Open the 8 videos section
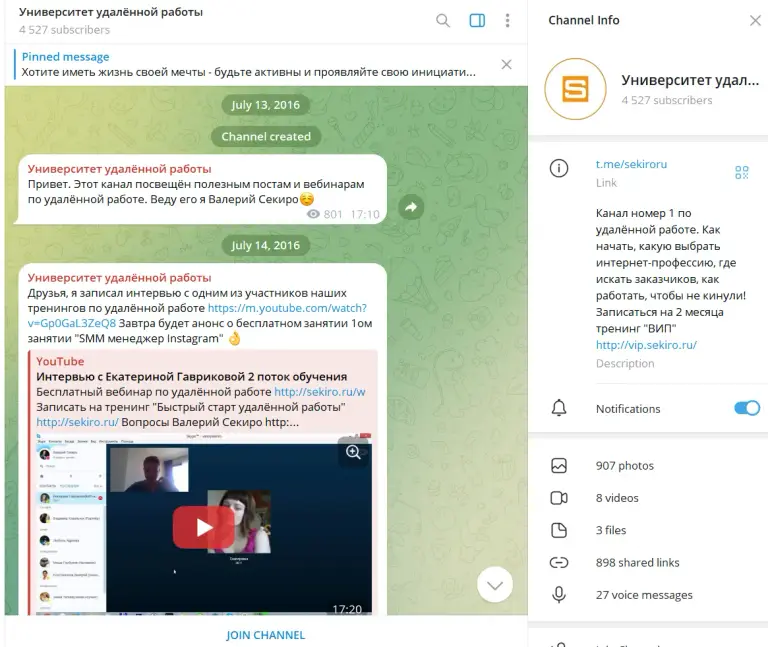Screen dimensions: 768x647 point(648,498)
